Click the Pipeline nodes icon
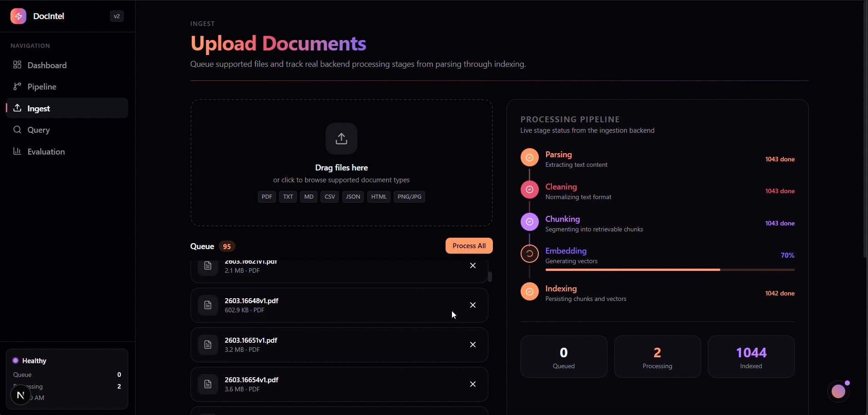Viewport: 868px width, 415px height. (17, 86)
